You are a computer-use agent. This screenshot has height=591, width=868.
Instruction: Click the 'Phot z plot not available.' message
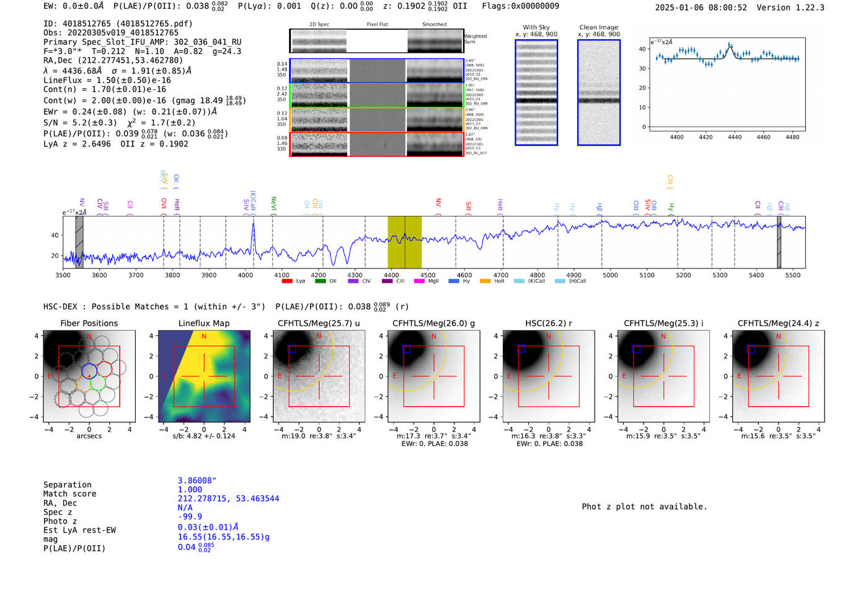[644, 507]
